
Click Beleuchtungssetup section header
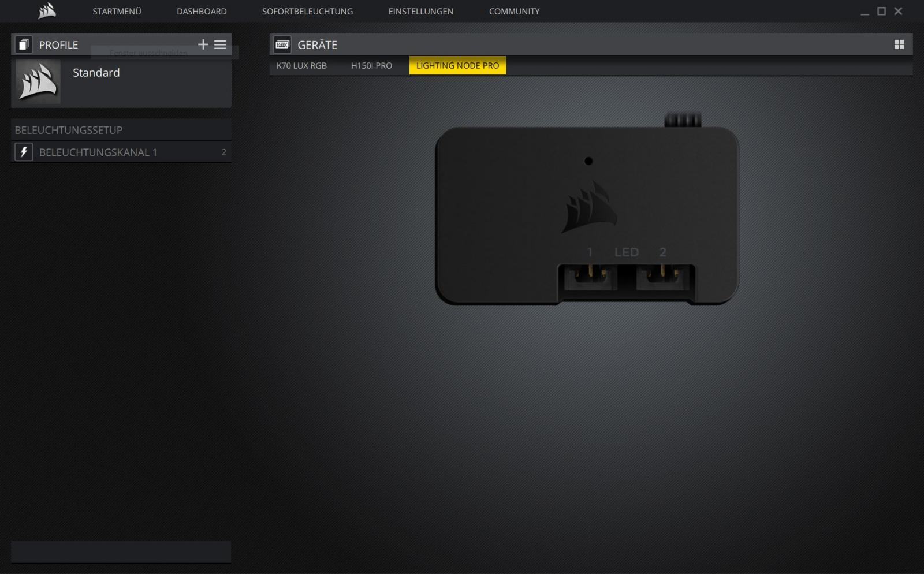(121, 130)
